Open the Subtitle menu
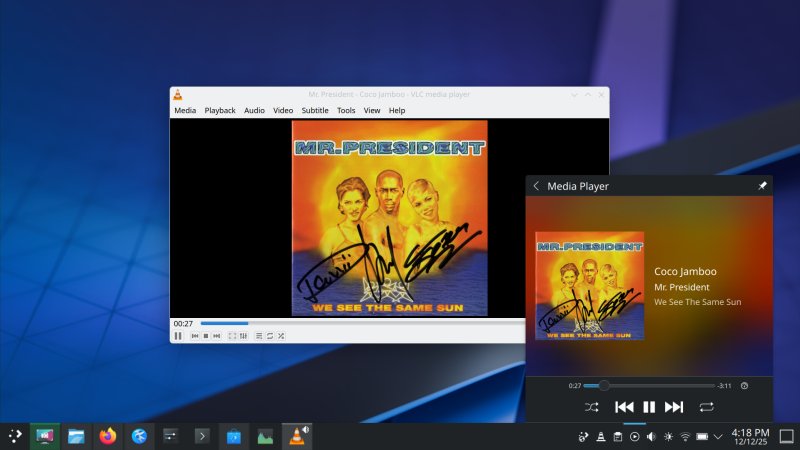This screenshot has width=800, height=450. point(315,110)
